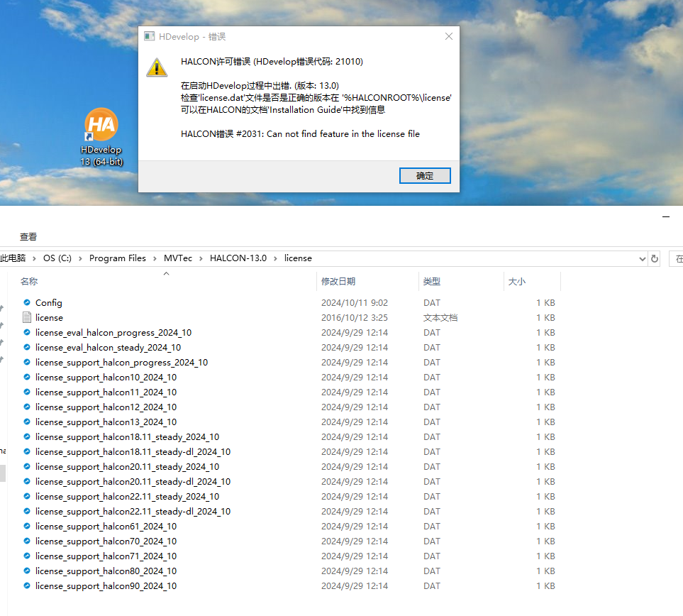Click icon of license_support_halcon11_2024_10
The image size is (683, 616).
(27, 392)
